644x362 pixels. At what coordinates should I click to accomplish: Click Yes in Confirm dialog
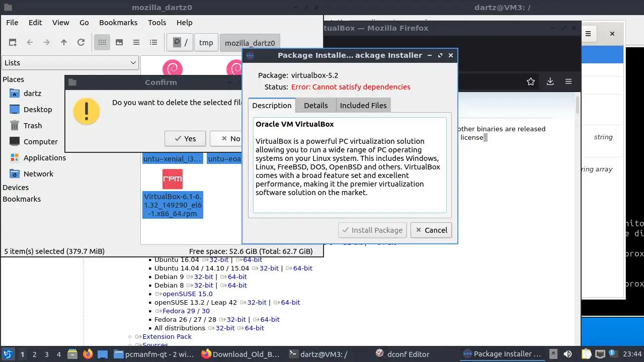[185, 139]
